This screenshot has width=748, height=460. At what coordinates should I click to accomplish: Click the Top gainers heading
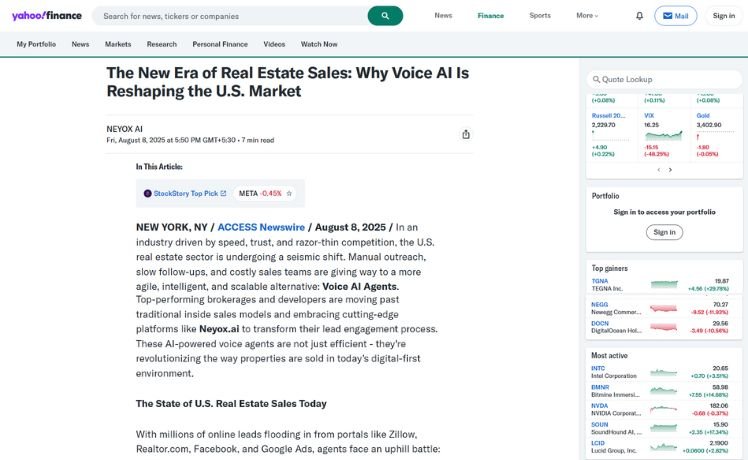[610, 268]
